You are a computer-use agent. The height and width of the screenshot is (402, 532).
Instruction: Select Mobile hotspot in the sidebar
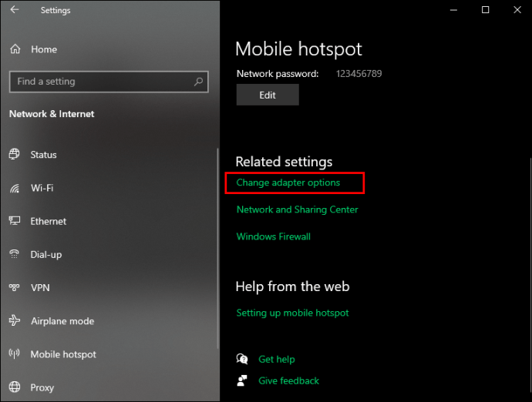tap(63, 354)
